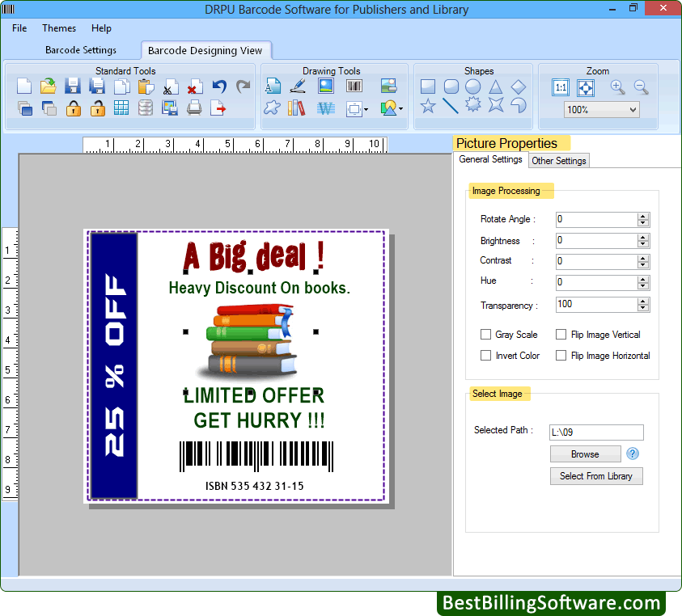Screen dimensions: 682x616
Task: Draw a triangle shape
Action: (495, 86)
